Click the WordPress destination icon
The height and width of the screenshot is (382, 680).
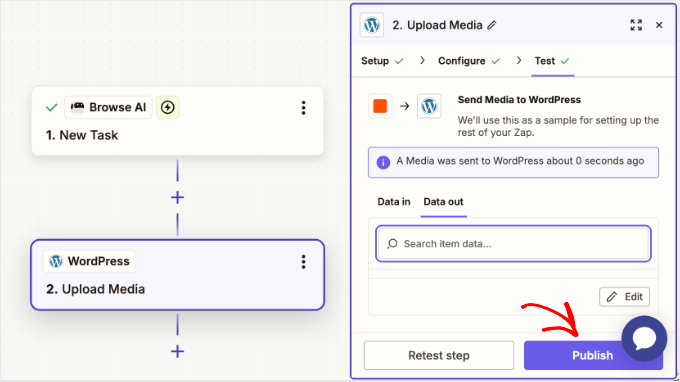tap(429, 106)
